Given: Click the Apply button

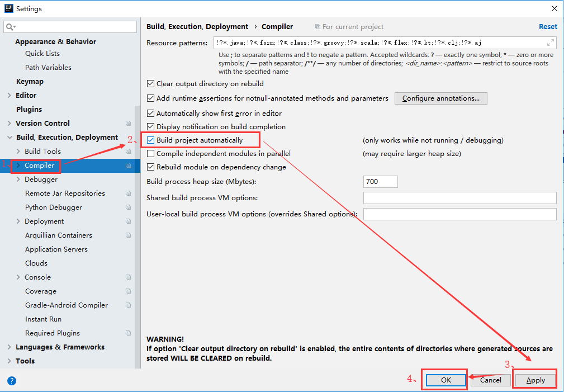Looking at the screenshot, I should (535, 380).
